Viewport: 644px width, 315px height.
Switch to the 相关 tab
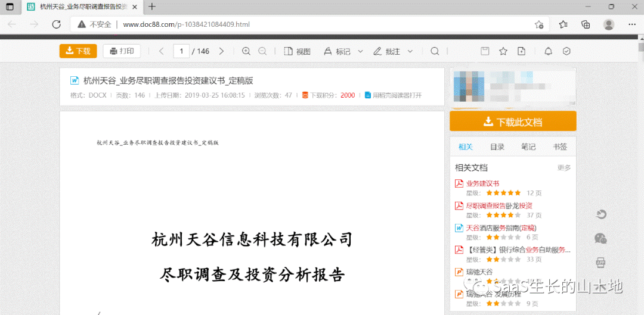[x=466, y=147]
